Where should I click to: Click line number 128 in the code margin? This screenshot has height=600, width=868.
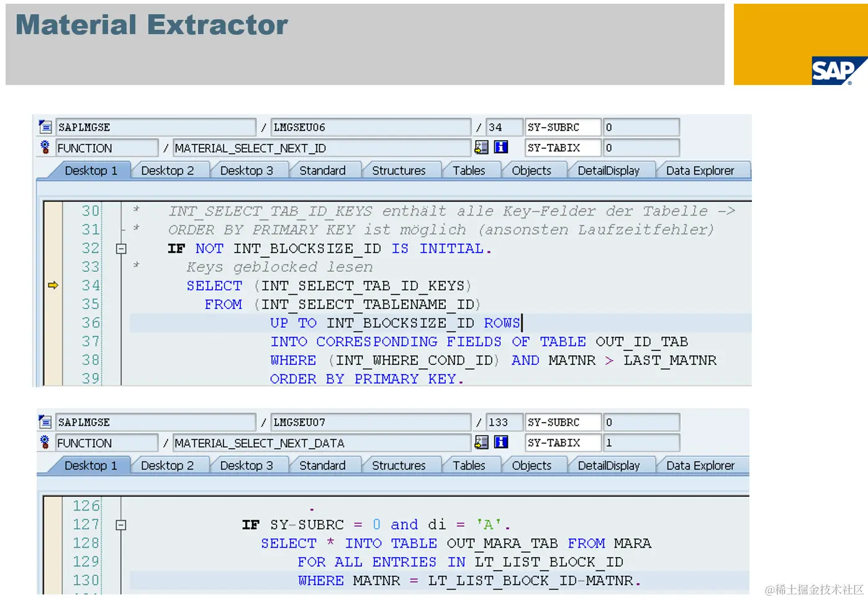pos(86,543)
